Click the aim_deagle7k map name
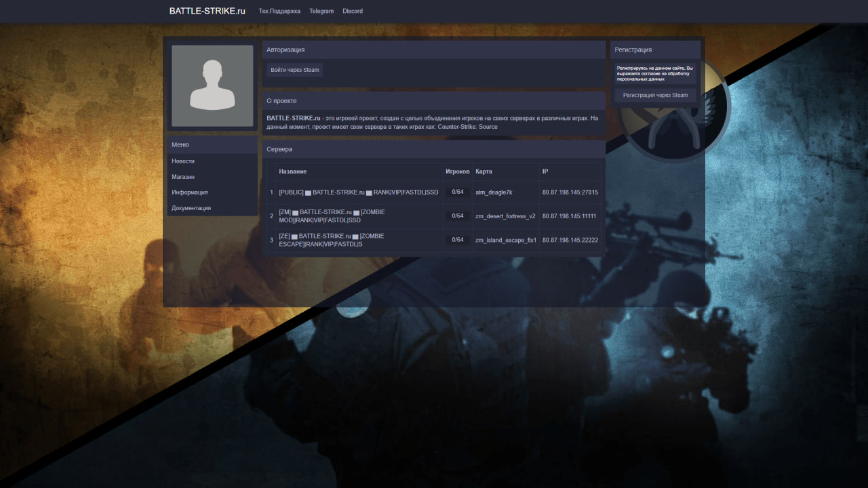 494,192
